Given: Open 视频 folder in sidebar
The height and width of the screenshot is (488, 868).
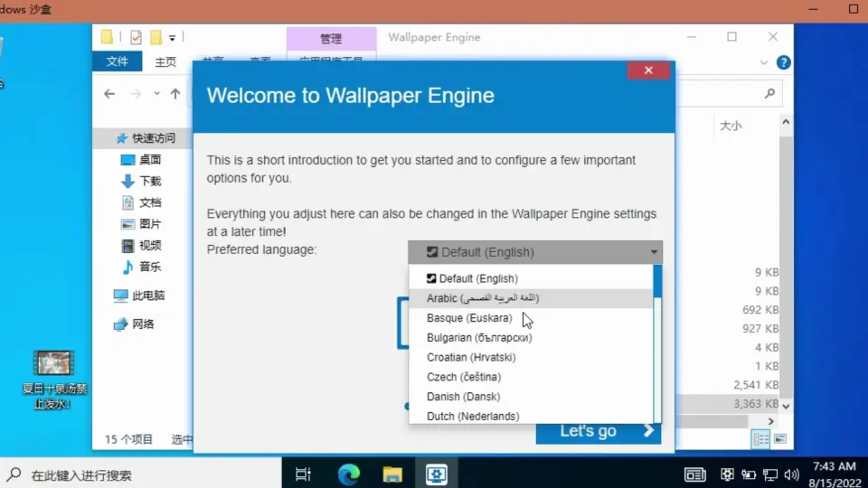Looking at the screenshot, I should click(x=141, y=245).
